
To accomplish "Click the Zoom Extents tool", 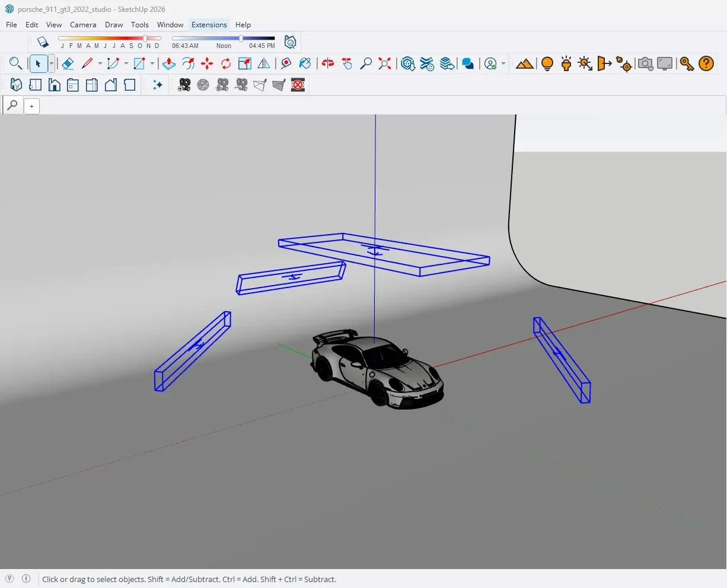I will coord(385,63).
